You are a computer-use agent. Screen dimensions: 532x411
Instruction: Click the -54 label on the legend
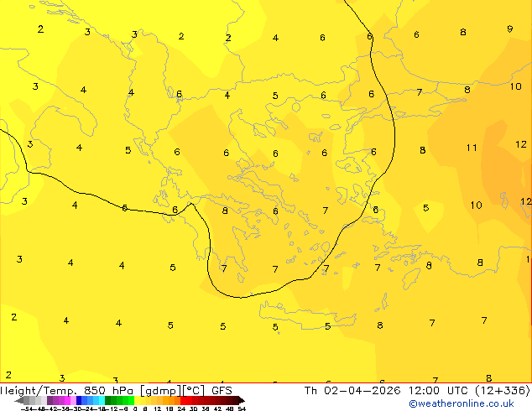[29, 408]
